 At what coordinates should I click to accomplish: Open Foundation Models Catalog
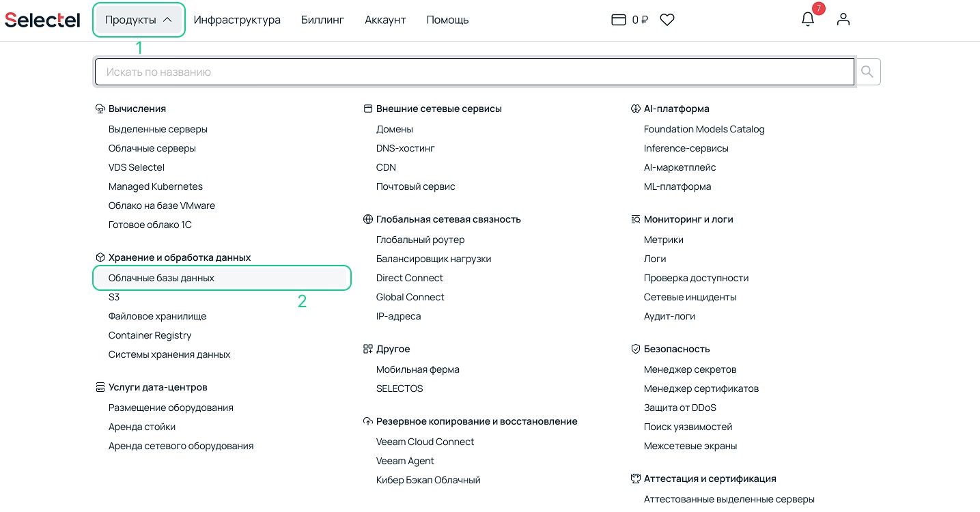(704, 129)
